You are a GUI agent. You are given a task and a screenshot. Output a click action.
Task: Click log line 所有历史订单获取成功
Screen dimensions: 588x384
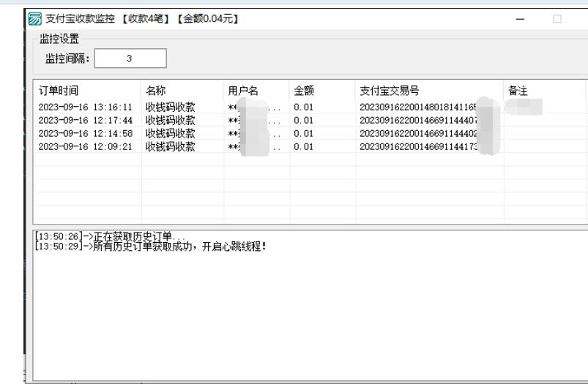click(150, 246)
